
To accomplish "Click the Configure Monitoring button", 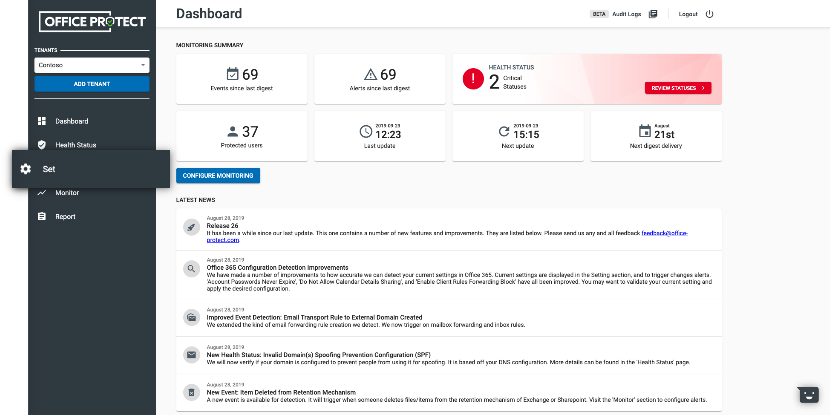I will (x=218, y=175).
